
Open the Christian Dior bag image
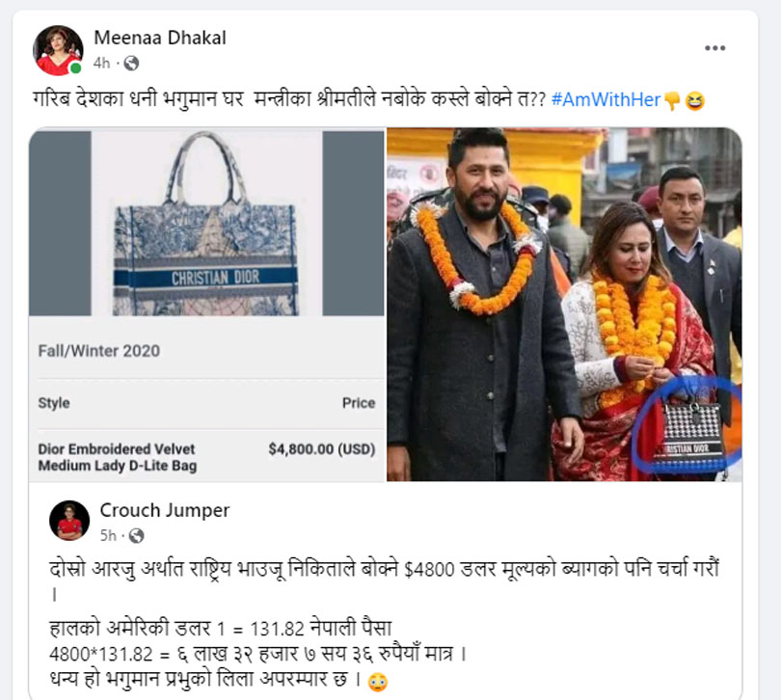[x=206, y=223]
